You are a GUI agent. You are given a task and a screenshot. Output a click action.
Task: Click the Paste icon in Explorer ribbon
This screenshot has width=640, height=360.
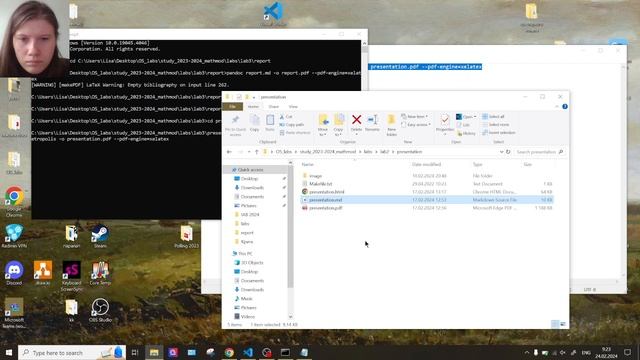tap(270, 123)
